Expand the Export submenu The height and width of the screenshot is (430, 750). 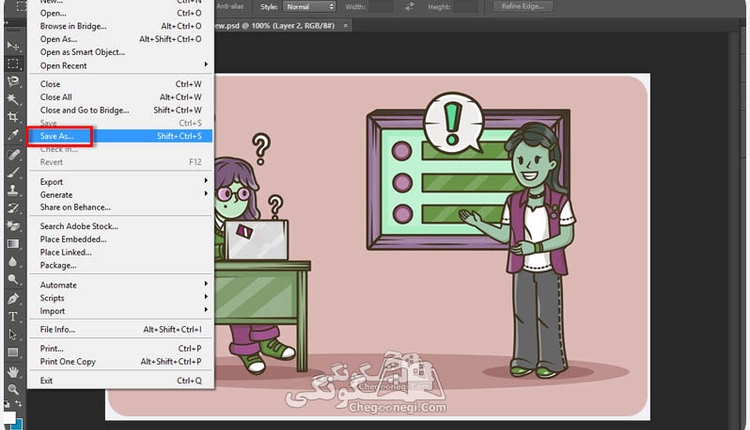coord(120,182)
